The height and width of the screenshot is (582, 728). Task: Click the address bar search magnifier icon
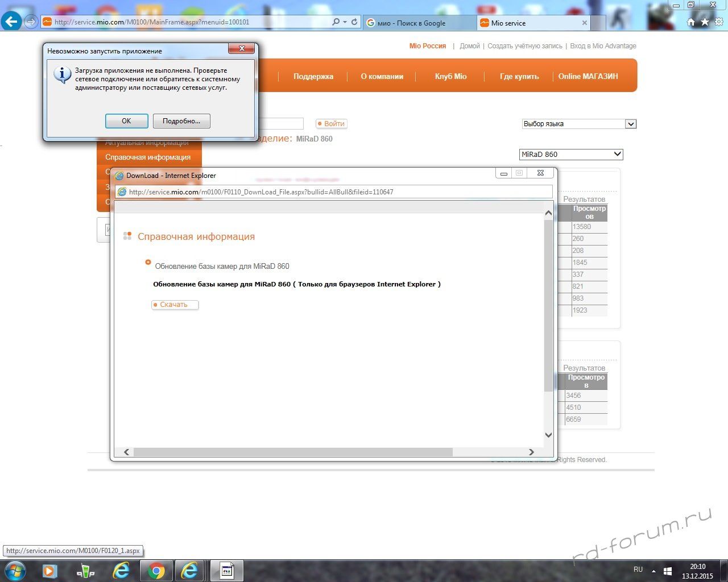point(336,22)
